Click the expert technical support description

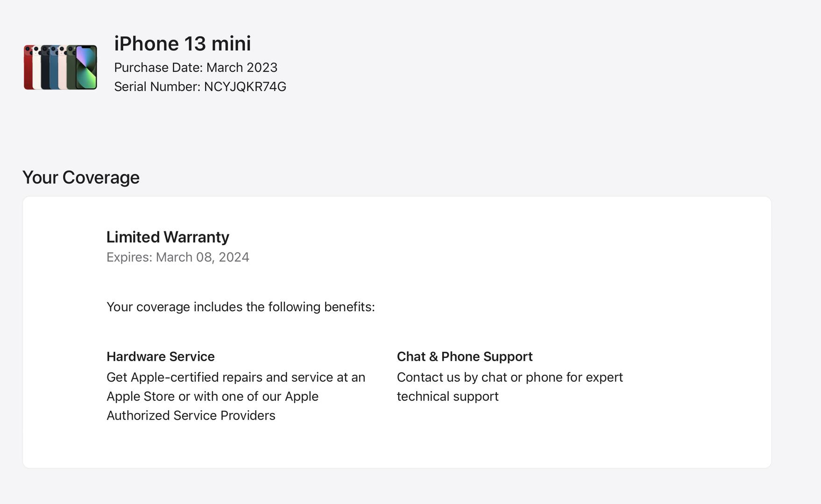(x=510, y=386)
